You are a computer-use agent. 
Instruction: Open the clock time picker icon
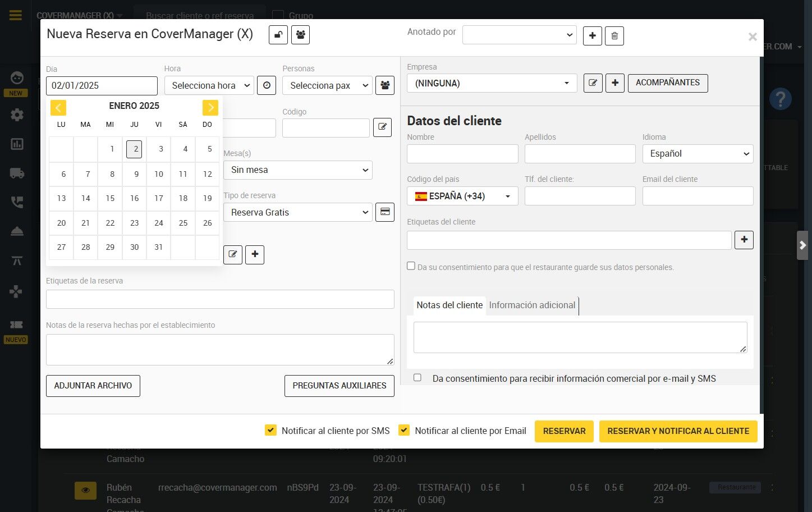tap(267, 85)
